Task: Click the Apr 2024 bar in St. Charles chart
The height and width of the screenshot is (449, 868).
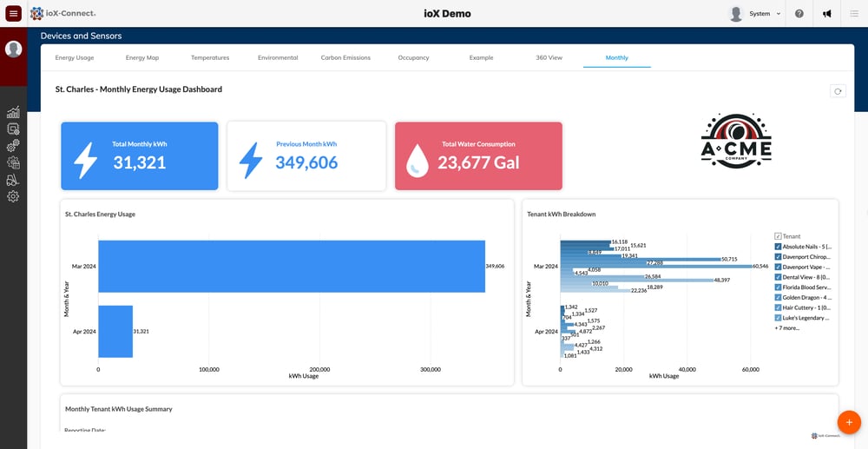Action: [x=115, y=331]
